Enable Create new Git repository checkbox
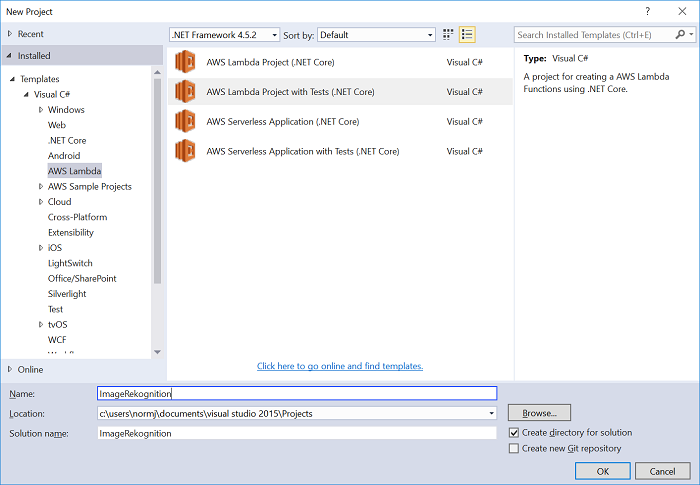 (514, 448)
